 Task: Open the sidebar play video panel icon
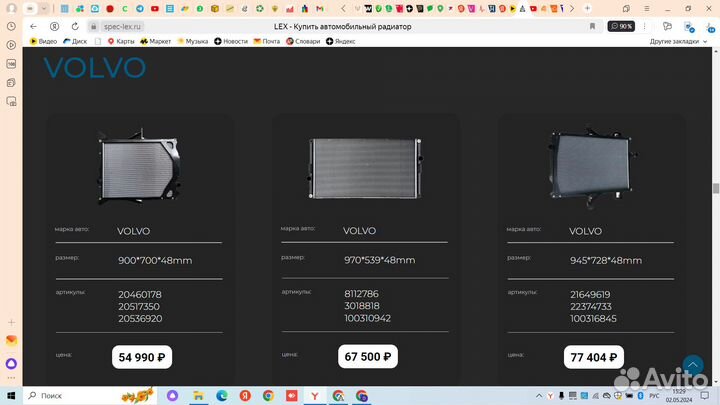11,45
